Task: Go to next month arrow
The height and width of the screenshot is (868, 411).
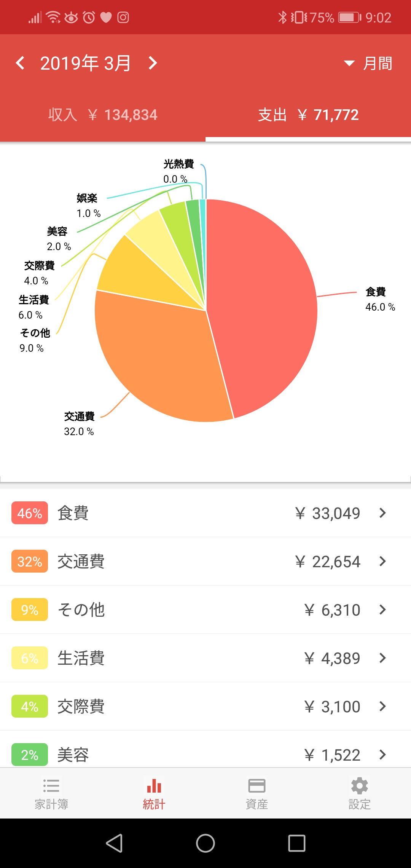Action: pyautogui.click(x=153, y=63)
